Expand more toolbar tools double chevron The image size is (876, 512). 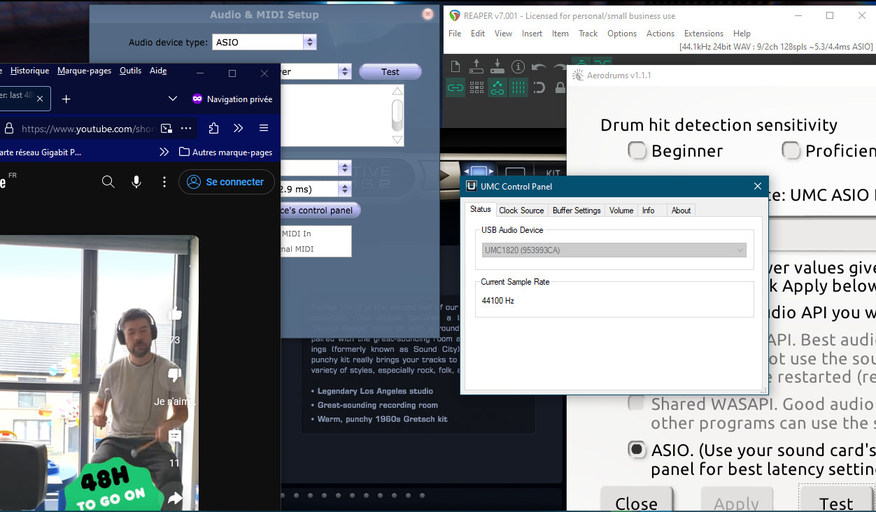[238, 128]
